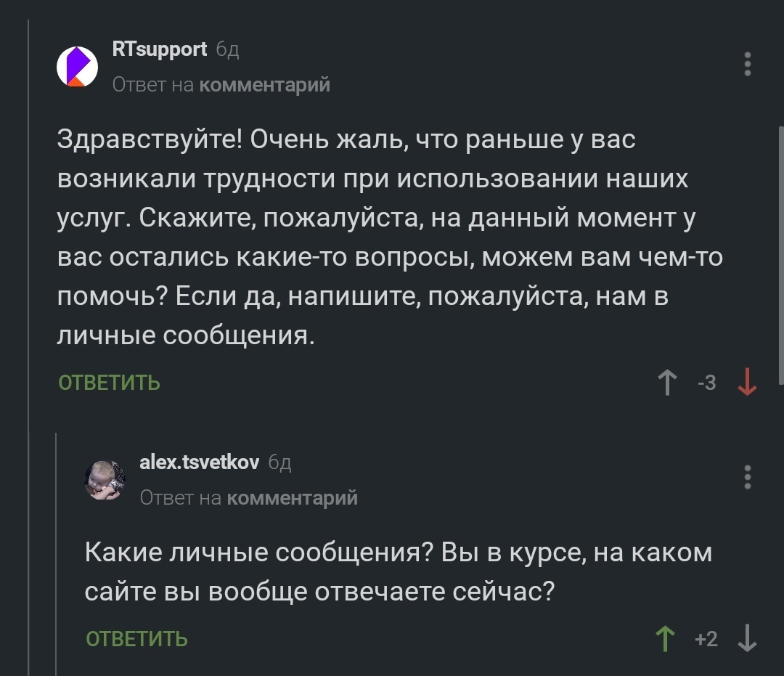Screen dimensions: 784x676
Task: Collapse the reply branch via its vertical thread line
Action: (57, 552)
